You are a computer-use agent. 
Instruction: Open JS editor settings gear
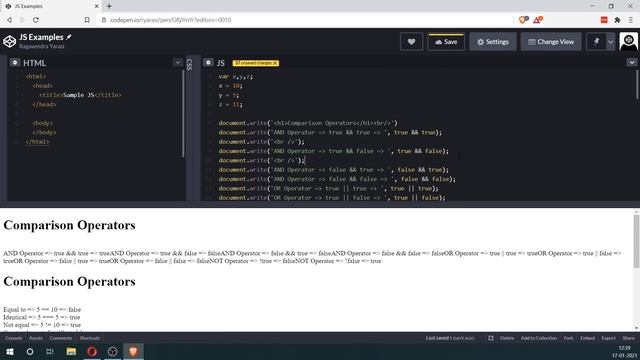click(x=208, y=62)
